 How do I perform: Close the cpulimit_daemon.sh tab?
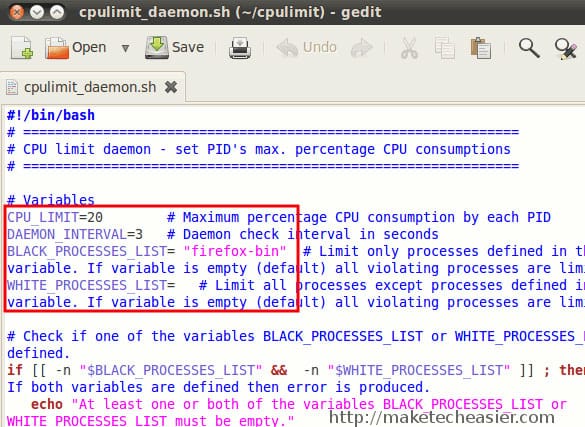171,87
